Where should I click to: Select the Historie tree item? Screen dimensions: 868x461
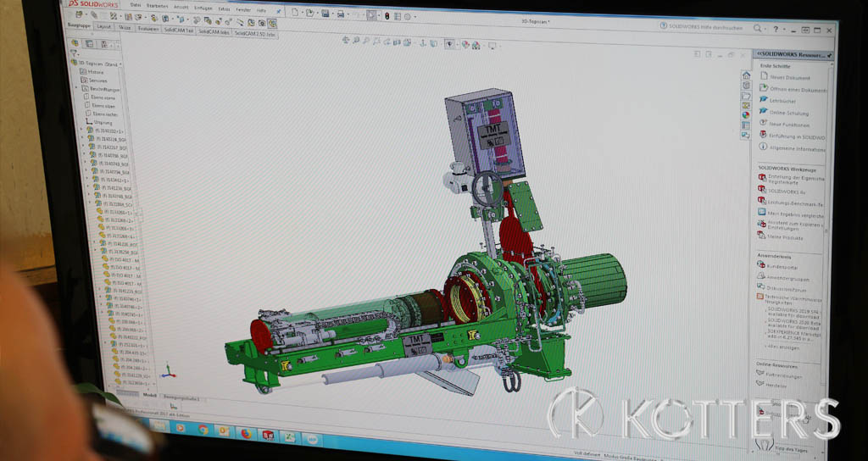coord(96,72)
